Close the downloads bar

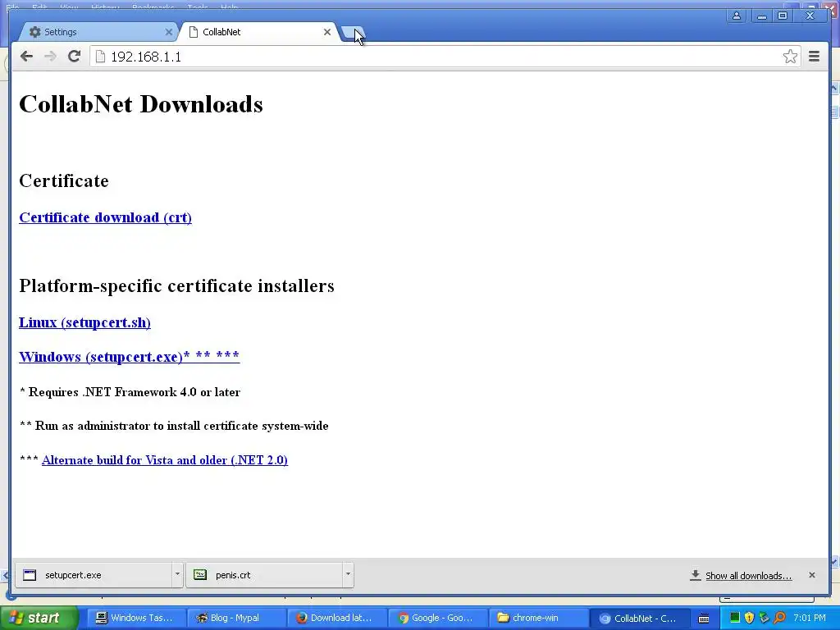(x=811, y=575)
